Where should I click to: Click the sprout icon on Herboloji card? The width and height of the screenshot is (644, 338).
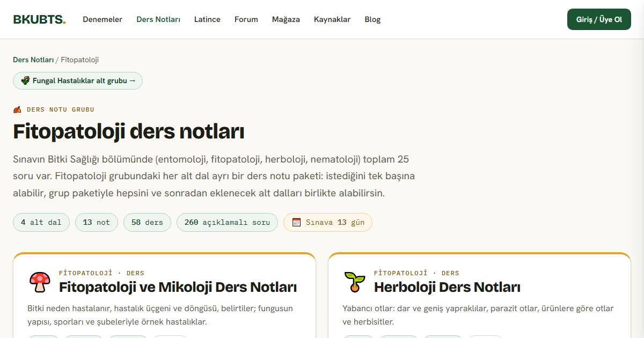[354, 282]
